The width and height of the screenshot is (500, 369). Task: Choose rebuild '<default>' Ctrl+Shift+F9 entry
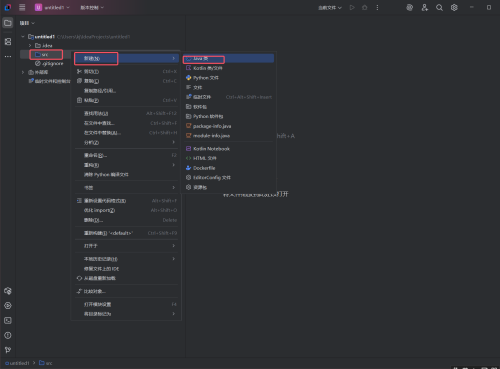[x=126, y=233]
